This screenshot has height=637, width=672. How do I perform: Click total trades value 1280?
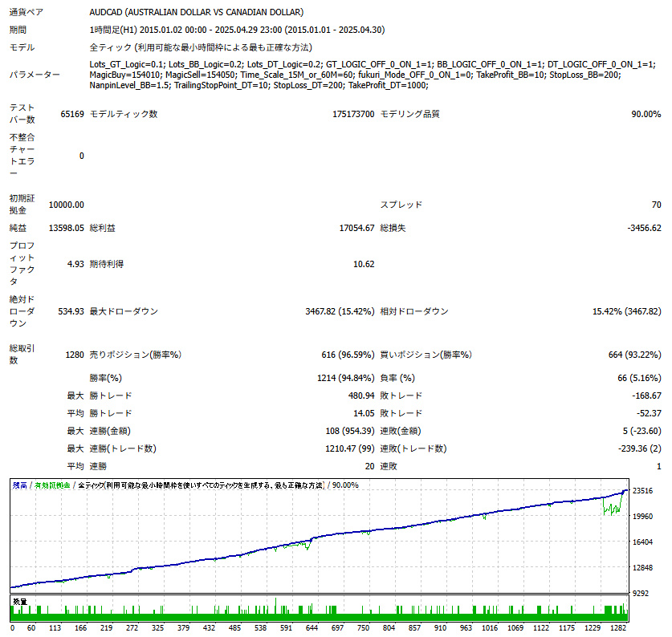[x=75, y=355]
